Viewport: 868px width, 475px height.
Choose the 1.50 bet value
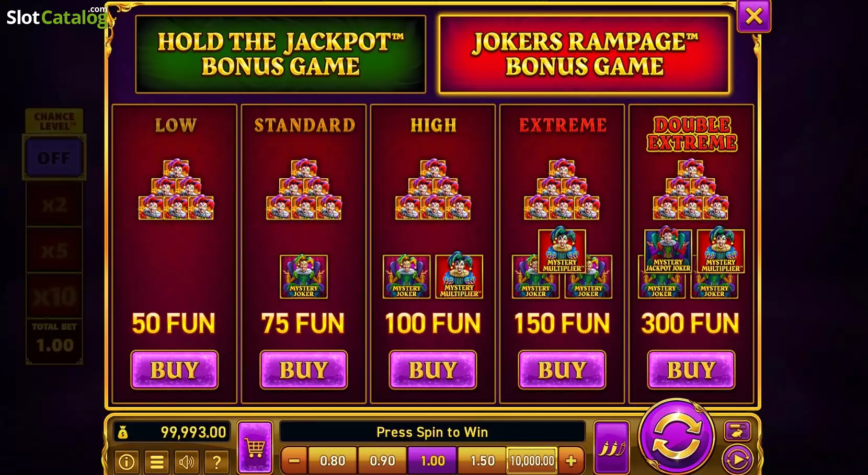(482, 461)
